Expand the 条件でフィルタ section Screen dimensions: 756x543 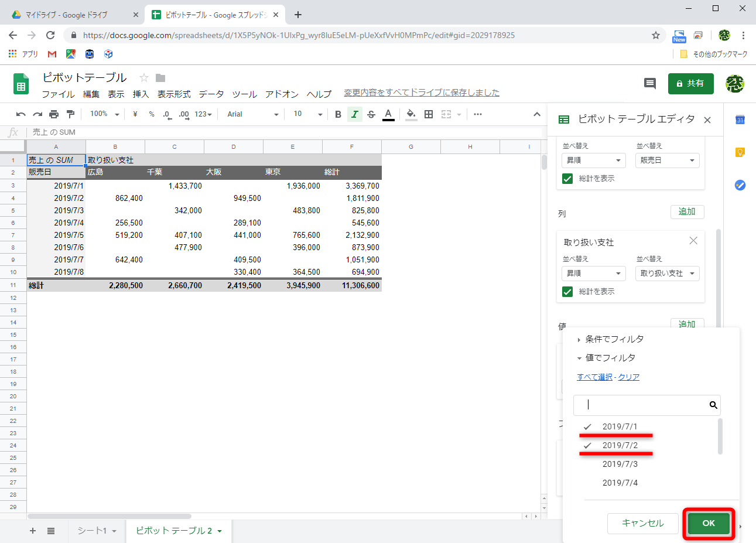pos(613,339)
